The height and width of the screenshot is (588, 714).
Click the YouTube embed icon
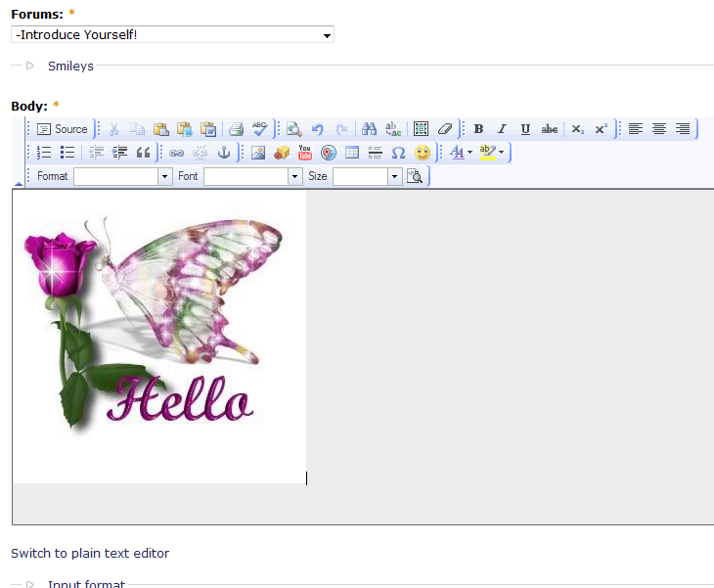[x=305, y=153]
